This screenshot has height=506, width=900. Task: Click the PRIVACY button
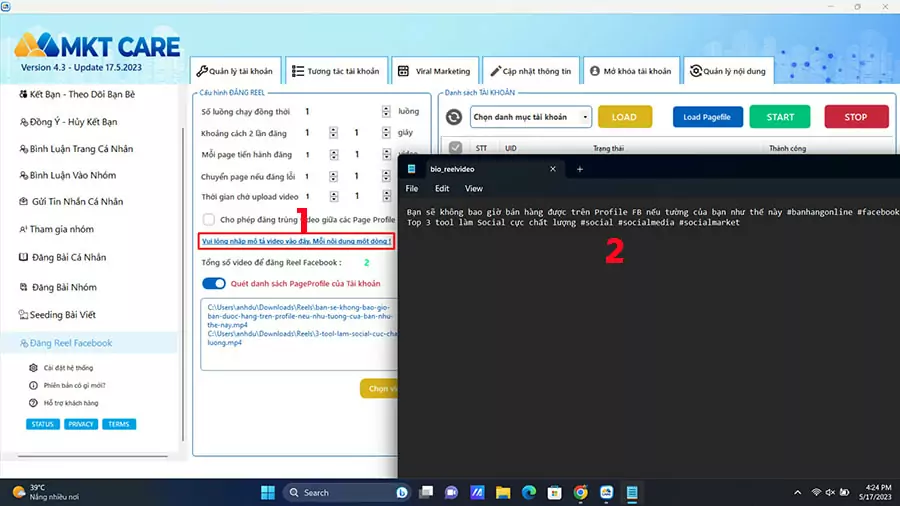(x=80, y=424)
